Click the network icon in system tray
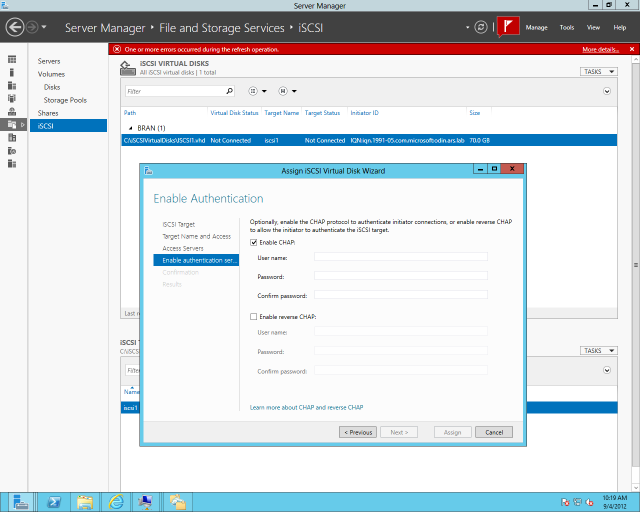The height and width of the screenshot is (512, 640). [x=578, y=502]
